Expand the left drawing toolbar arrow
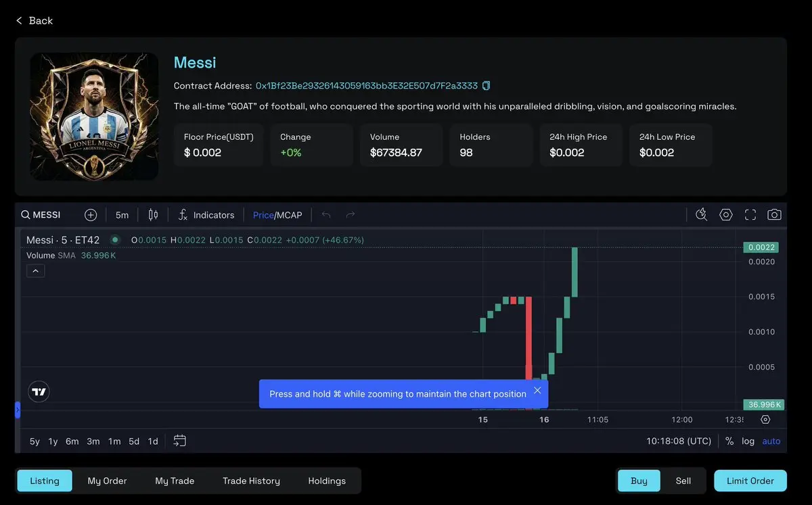812x505 pixels. pyautogui.click(x=18, y=409)
